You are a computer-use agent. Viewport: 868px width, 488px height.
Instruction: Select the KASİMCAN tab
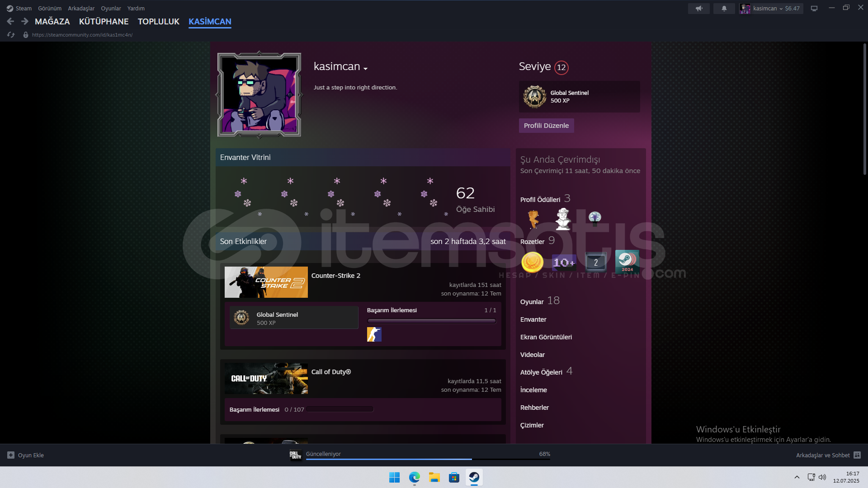(x=210, y=21)
